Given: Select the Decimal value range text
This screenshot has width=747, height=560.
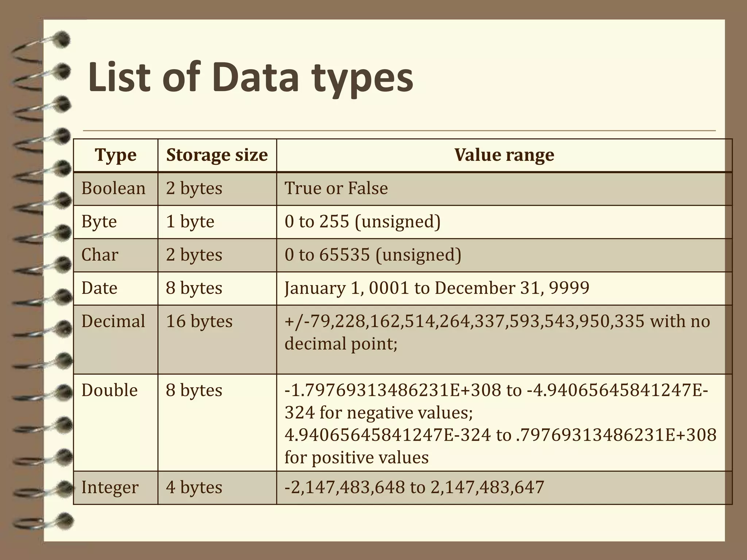Looking at the screenshot, I should (x=497, y=332).
